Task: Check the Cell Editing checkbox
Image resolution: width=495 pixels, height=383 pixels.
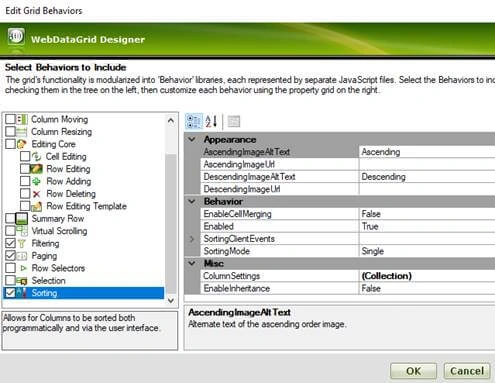Action: point(25,156)
